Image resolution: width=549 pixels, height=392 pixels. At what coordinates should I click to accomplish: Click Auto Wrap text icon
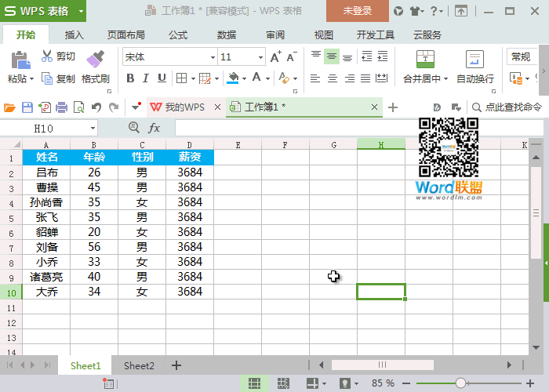click(x=474, y=59)
